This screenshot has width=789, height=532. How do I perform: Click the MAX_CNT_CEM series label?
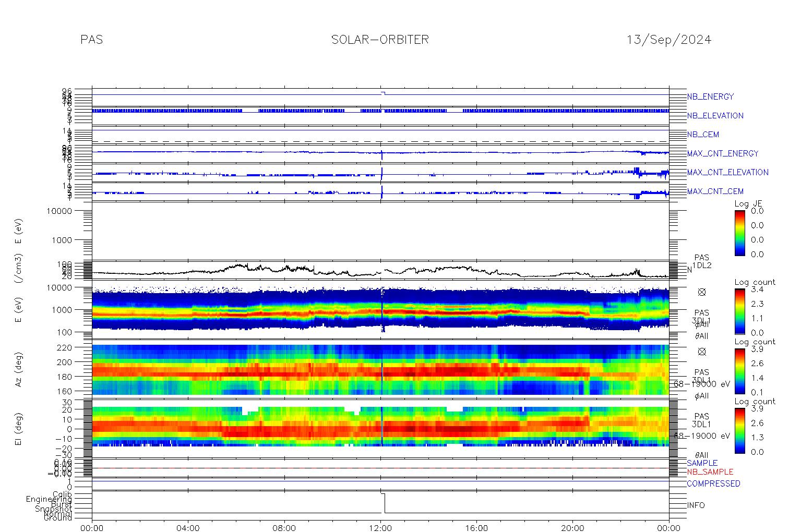(x=715, y=191)
